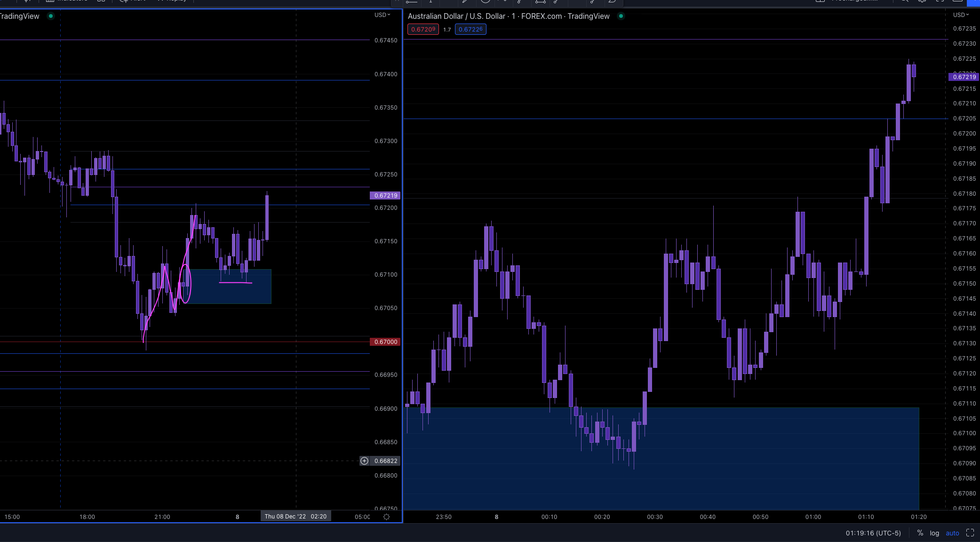Create a new Alert
This screenshot has height=542, width=980.
(x=132, y=1)
